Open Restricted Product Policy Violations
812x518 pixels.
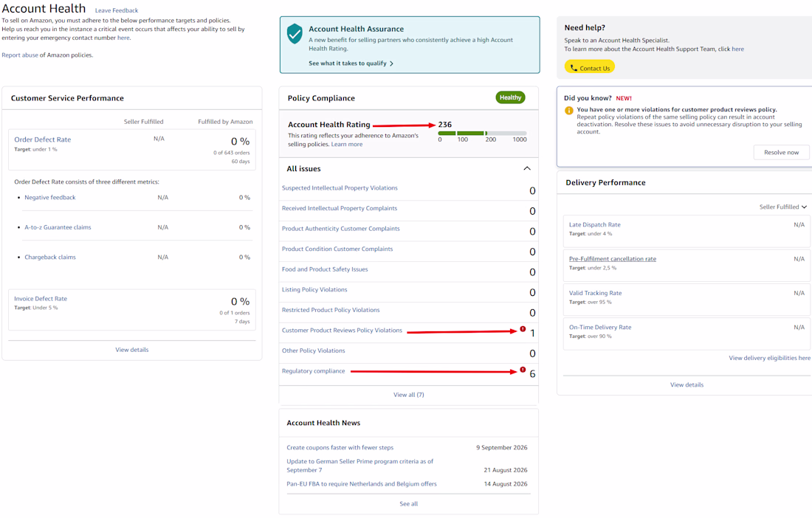[331, 310]
